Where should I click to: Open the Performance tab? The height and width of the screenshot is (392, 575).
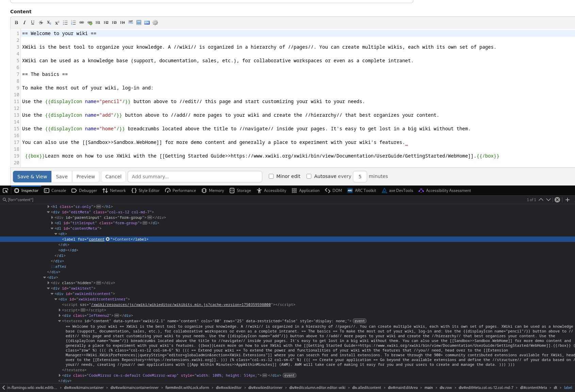pyautogui.click(x=181, y=191)
